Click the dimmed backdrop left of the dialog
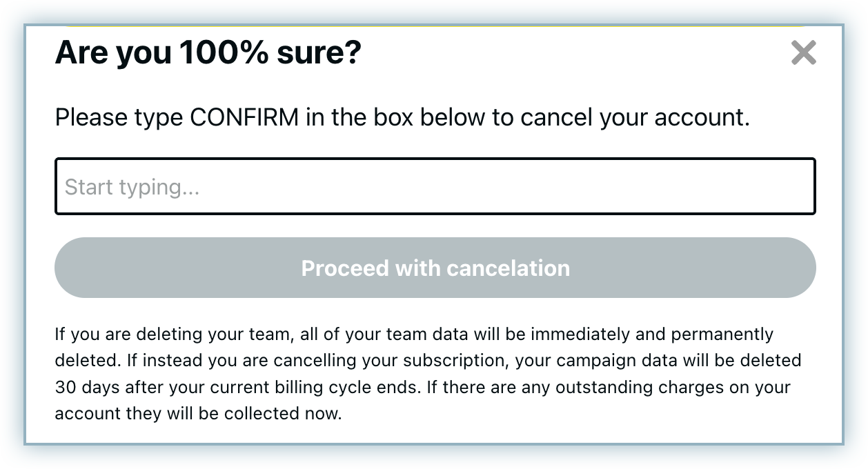This screenshot has height=469, width=868. [12, 234]
